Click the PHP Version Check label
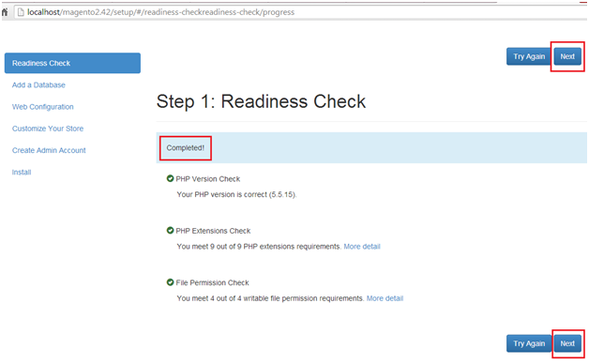589x364 pixels. coord(208,179)
